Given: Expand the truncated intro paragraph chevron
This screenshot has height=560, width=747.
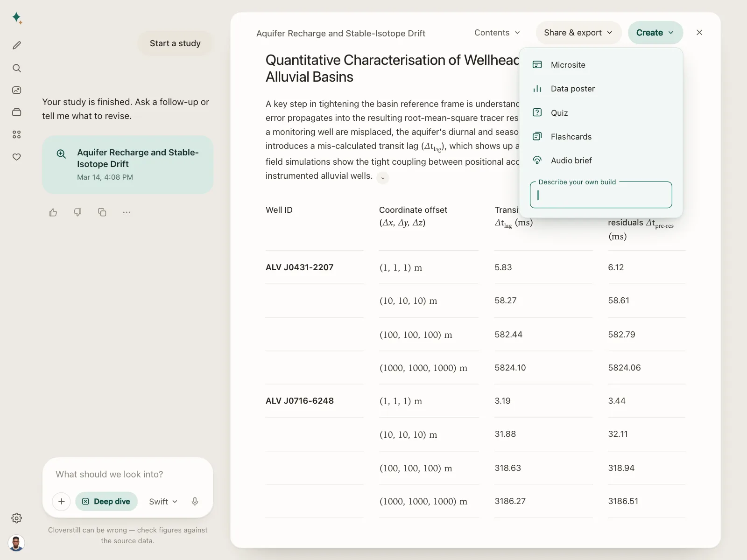Looking at the screenshot, I should (x=383, y=178).
